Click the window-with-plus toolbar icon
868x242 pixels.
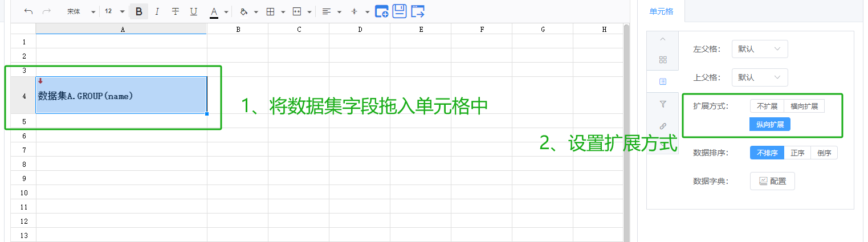(382, 11)
